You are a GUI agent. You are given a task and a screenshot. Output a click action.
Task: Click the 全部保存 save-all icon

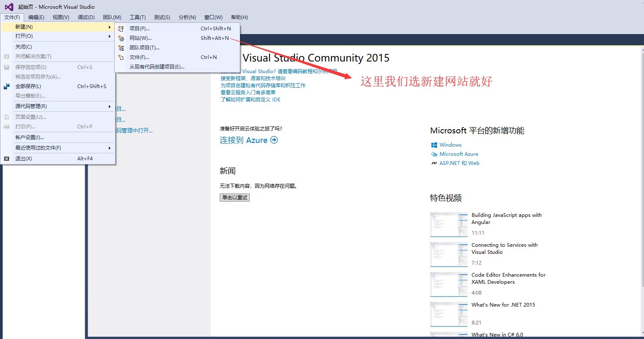click(6, 86)
